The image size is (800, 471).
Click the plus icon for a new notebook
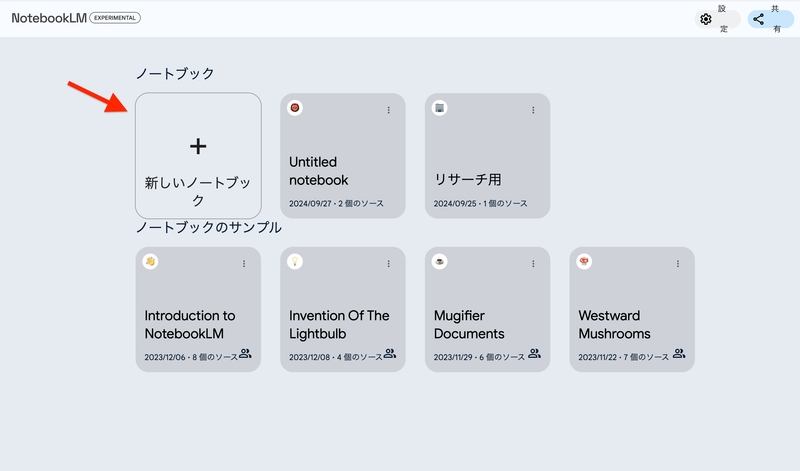tap(198, 146)
